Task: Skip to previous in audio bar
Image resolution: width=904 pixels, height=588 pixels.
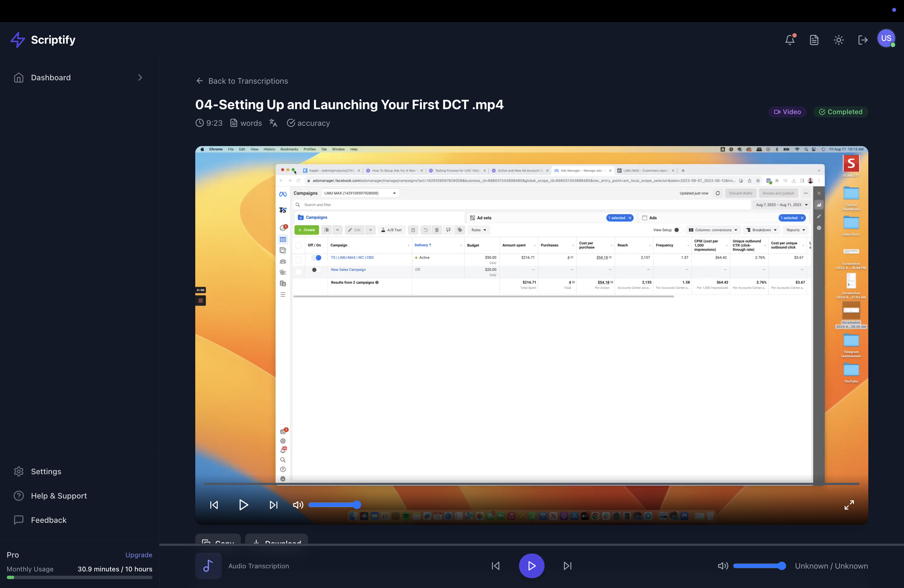Action: (x=496, y=566)
